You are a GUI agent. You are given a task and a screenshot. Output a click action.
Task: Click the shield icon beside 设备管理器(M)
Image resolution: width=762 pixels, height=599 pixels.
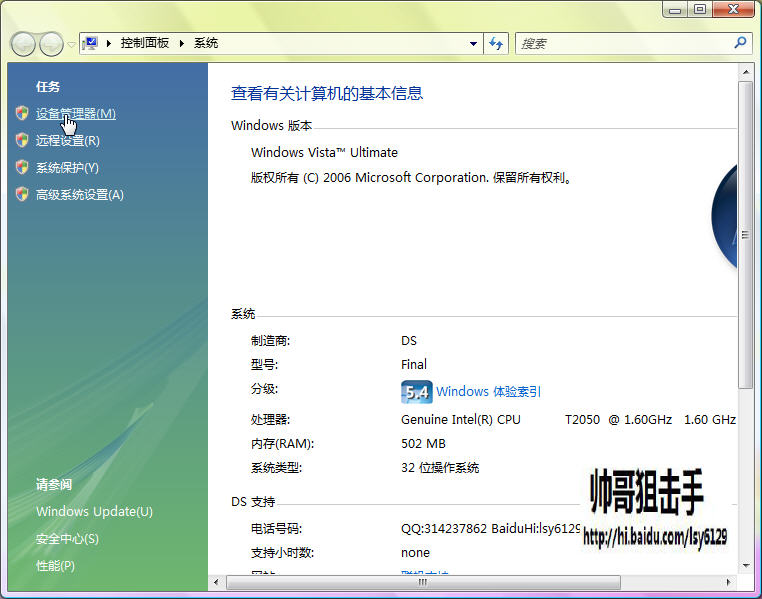(x=22, y=113)
